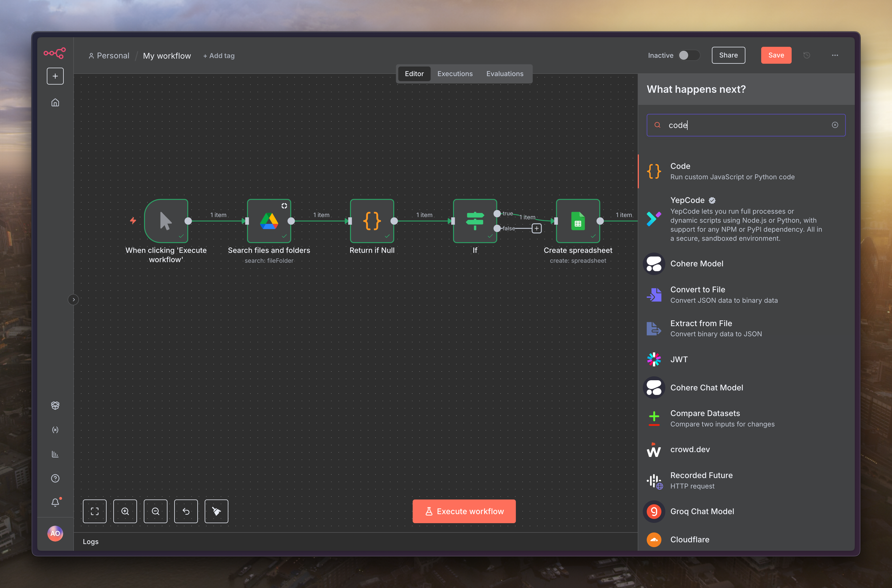
Task: Click the plus on If false branch
Action: pyautogui.click(x=536, y=228)
